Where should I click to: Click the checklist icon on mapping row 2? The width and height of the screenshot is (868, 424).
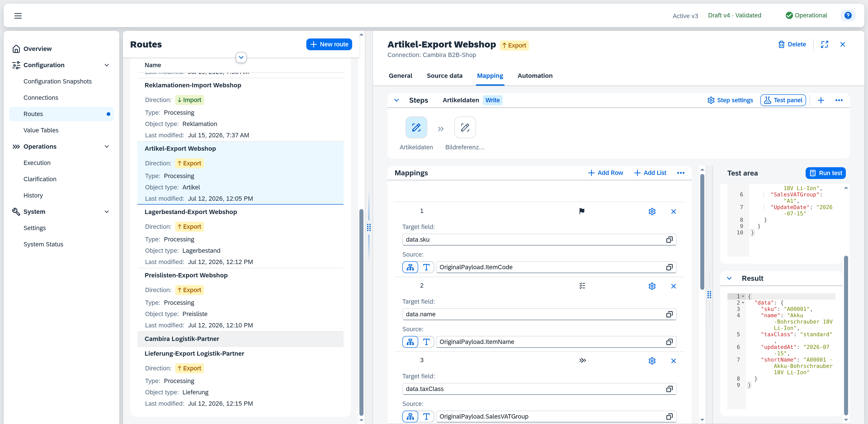click(582, 286)
